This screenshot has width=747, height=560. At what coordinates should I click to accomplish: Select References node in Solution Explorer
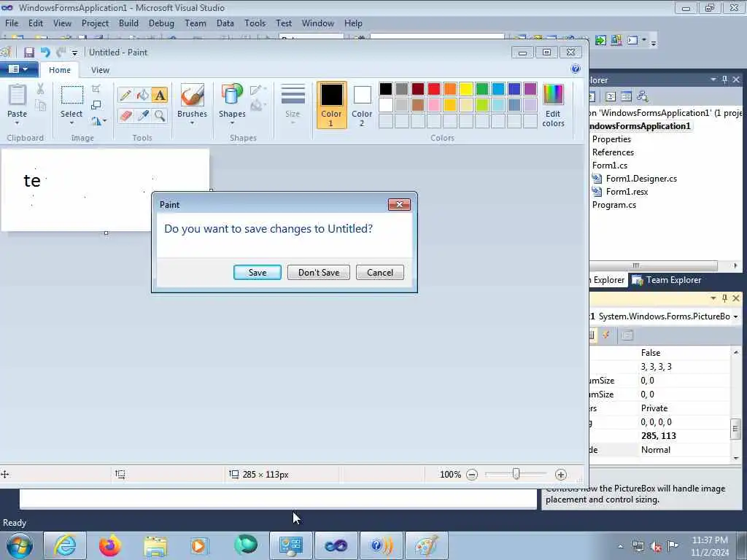(x=613, y=152)
